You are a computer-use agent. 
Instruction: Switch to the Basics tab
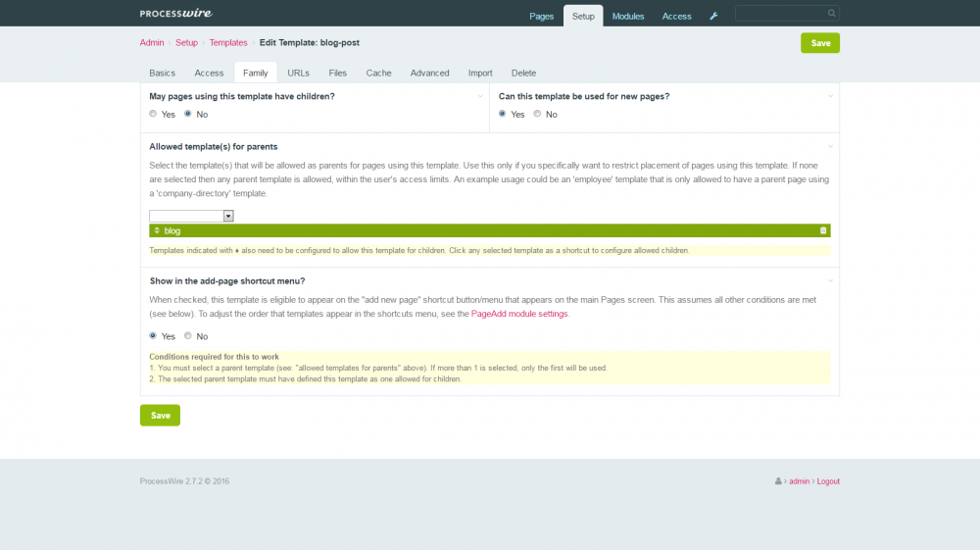163,74
